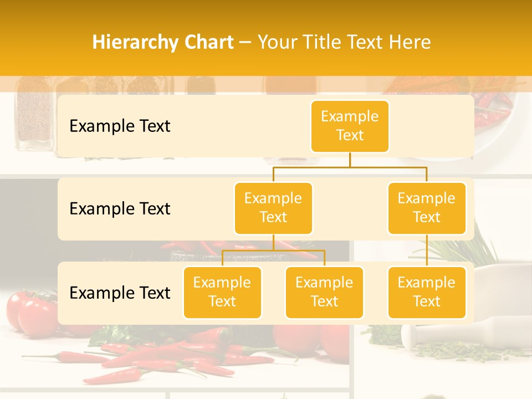The image size is (532, 399).
Task: Click the middle row's "Example Text" label
Action: [x=120, y=208]
